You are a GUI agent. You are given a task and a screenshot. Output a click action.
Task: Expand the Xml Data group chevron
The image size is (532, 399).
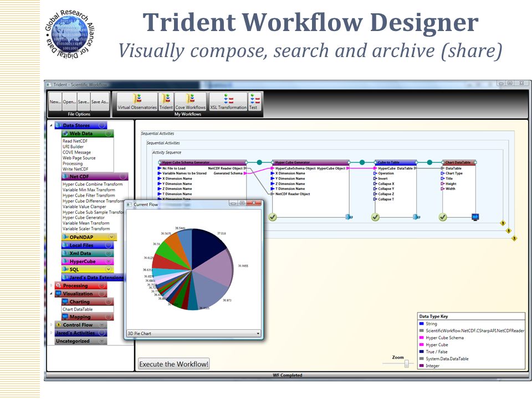pyautogui.click(x=108, y=253)
